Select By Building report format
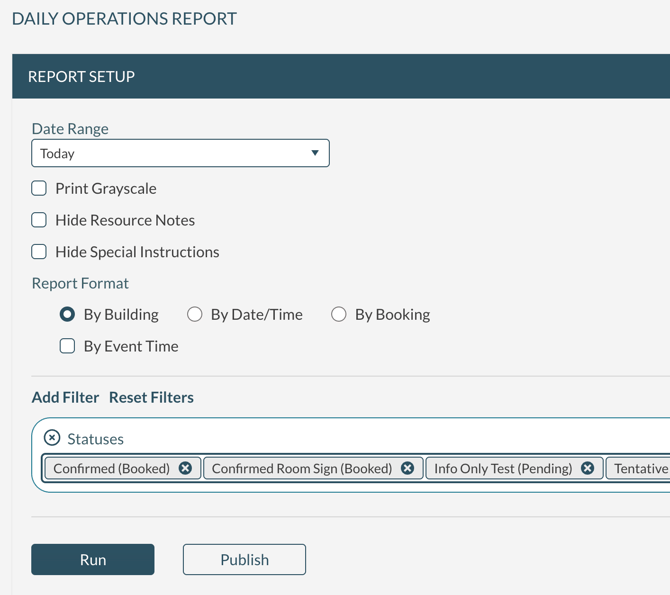The height and width of the screenshot is (595, 670). (67, 315)
